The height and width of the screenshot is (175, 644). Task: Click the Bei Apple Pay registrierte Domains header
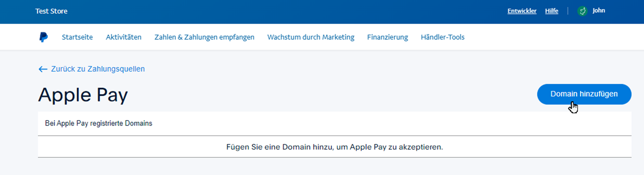pos(98,123)
